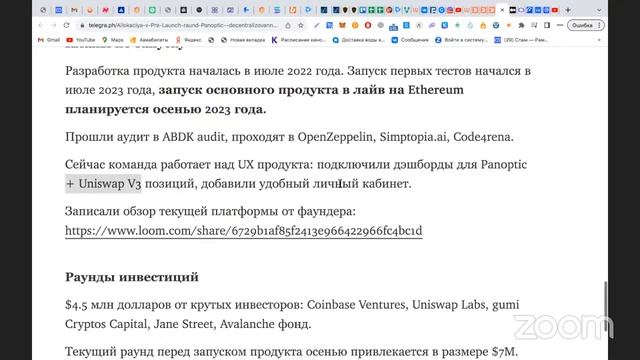The height and width of the screenshot is (360, 640).
Task: Switch to the last YouTube tab
Action: (555, 10)
